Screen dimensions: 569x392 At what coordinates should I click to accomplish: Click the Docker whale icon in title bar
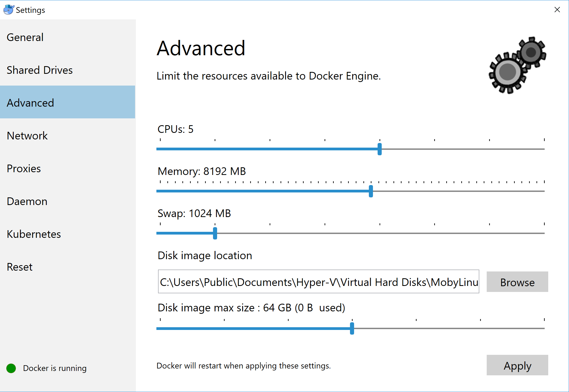coord(8,10)
